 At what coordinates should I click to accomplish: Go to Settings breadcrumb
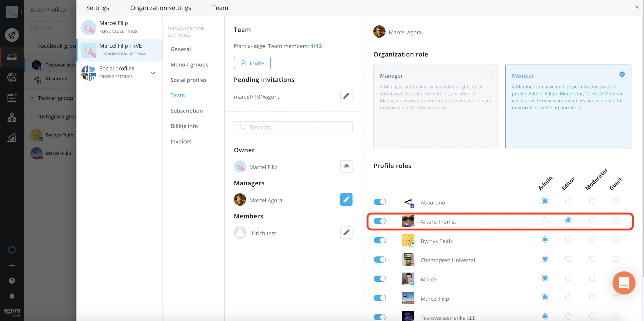(x=98, y=8)
